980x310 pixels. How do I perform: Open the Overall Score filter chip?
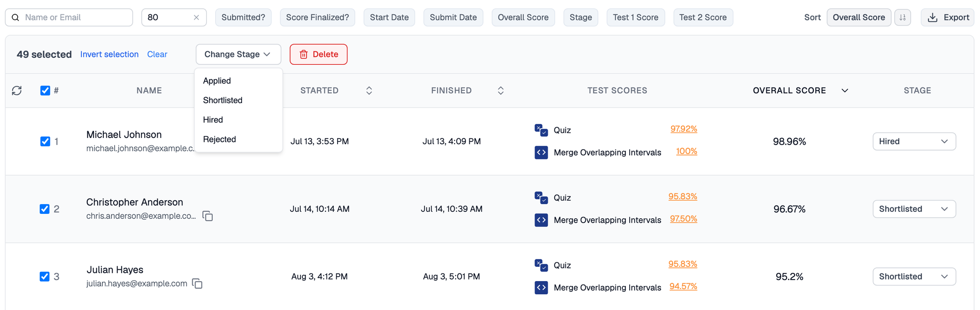tap(523, 18)
